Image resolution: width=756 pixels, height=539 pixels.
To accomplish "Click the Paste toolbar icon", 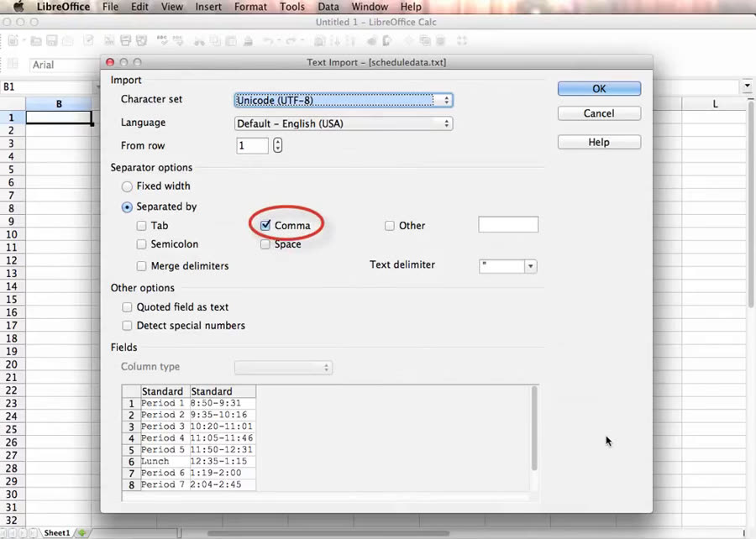I will point(232,41).
